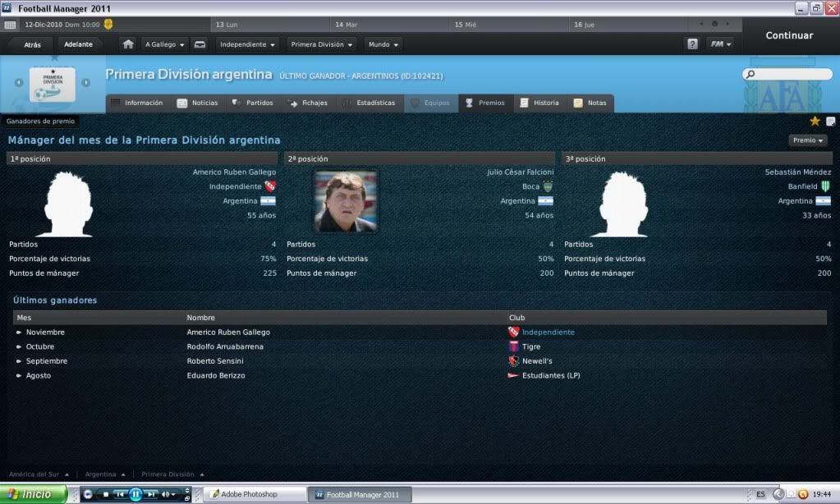Select the Septiembre winner row
Screen dimensions: 840x504
tap(420, 361)
